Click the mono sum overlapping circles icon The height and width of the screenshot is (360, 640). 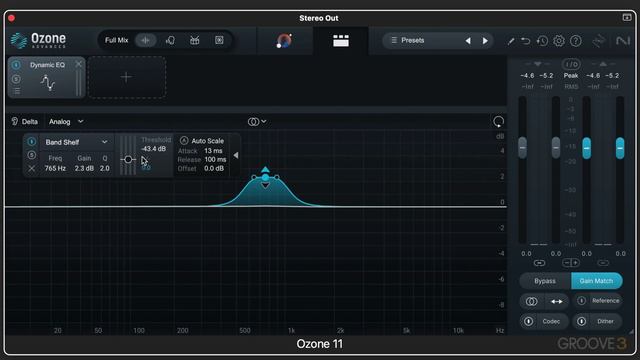531,301
